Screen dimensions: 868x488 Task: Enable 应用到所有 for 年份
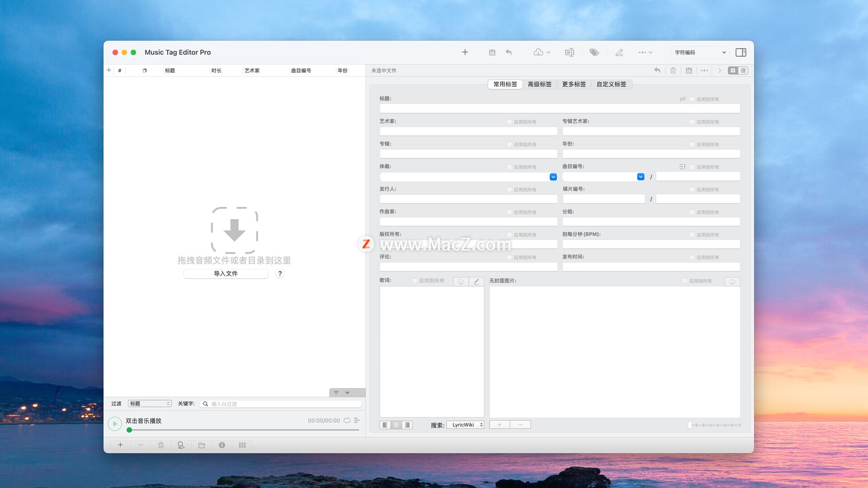coord(692,144)
